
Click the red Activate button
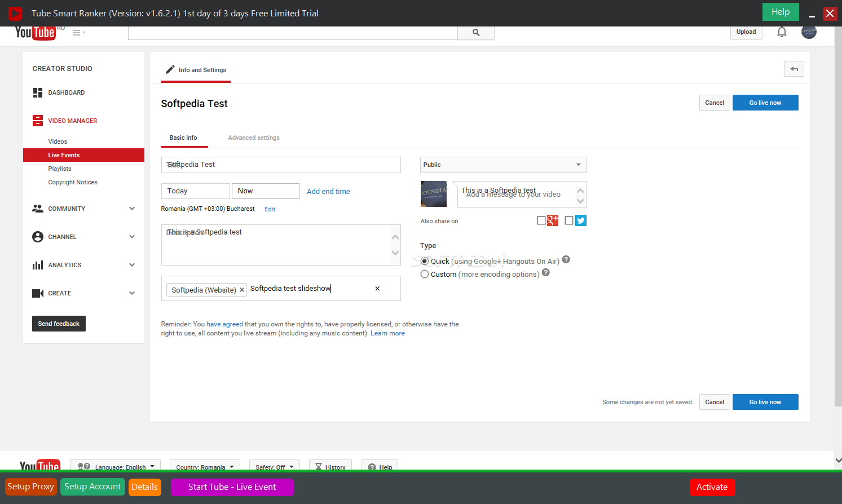[712, 487]
